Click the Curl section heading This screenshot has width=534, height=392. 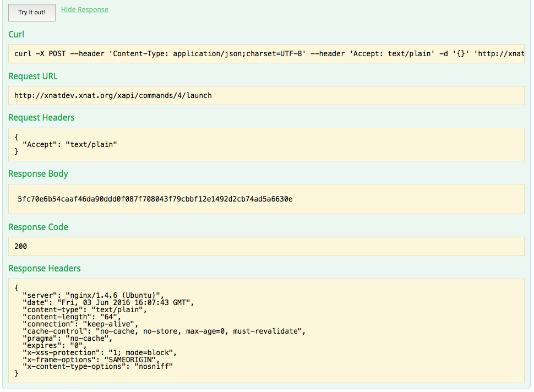[17, 35]
